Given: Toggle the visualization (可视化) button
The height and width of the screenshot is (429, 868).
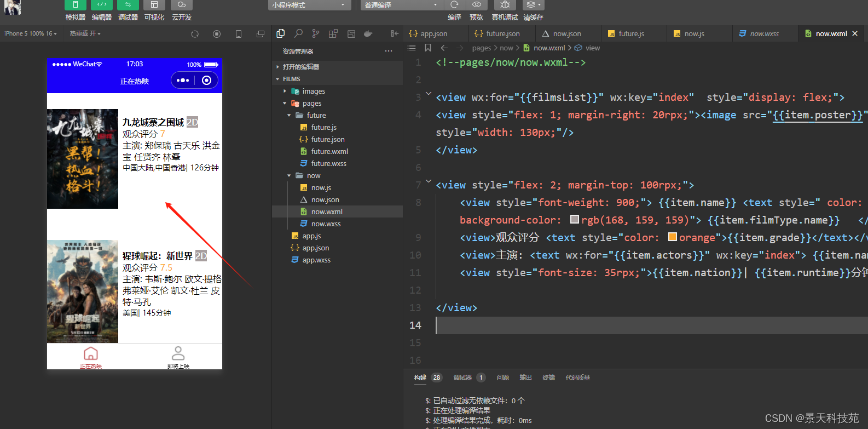Looking at the screenshot, I should [x=154, y=5].
